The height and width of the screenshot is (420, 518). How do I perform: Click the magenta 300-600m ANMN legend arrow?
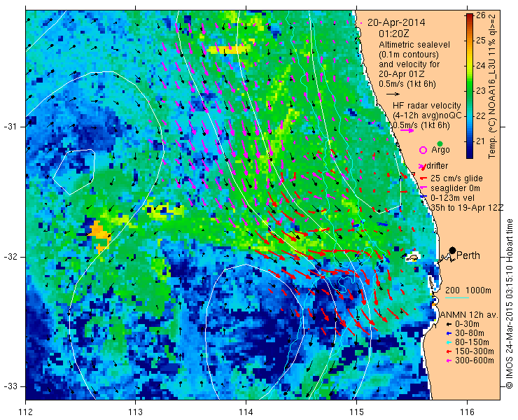click(448, 360)
